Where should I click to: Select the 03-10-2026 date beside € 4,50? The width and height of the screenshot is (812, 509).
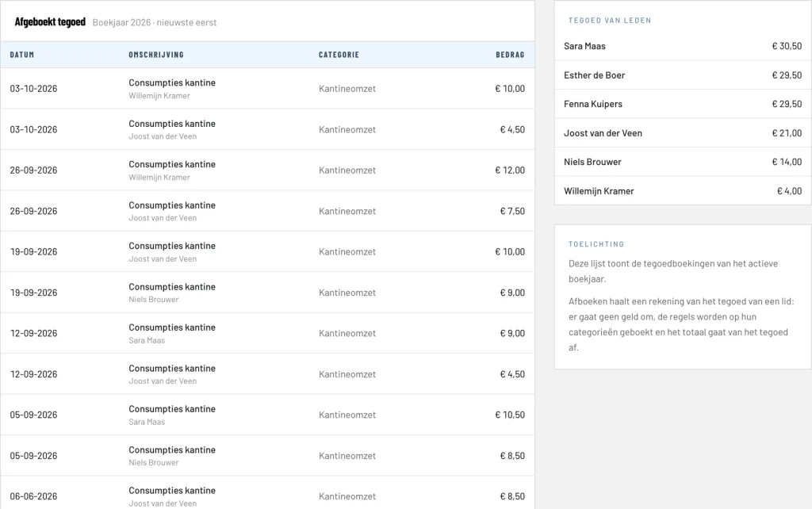pos(33,129)
